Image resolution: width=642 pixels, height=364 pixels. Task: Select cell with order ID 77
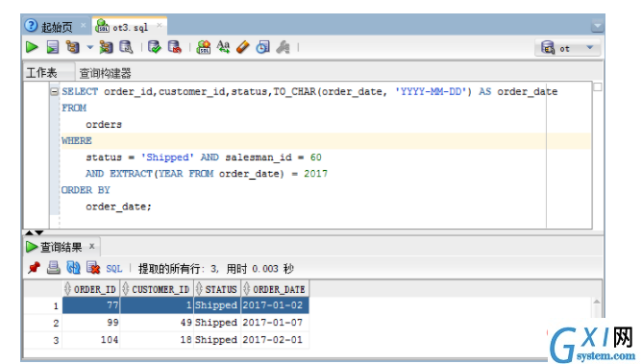91,305
